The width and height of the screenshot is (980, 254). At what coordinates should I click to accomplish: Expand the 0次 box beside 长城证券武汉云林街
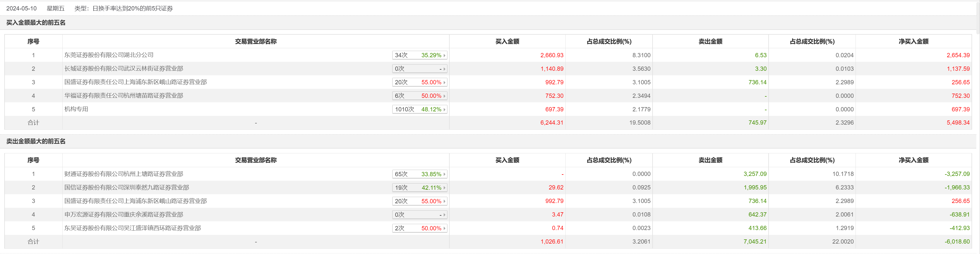click(x=420, y=69)
